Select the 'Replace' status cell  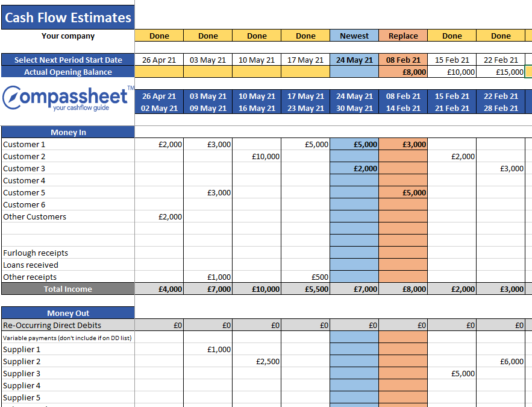coord(402,36)
